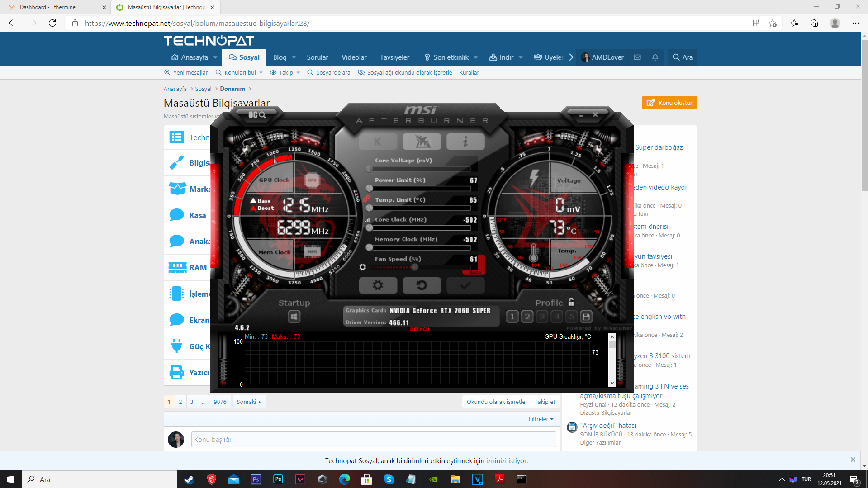
Task: Click the browser address bar
Action: [407, 23]
